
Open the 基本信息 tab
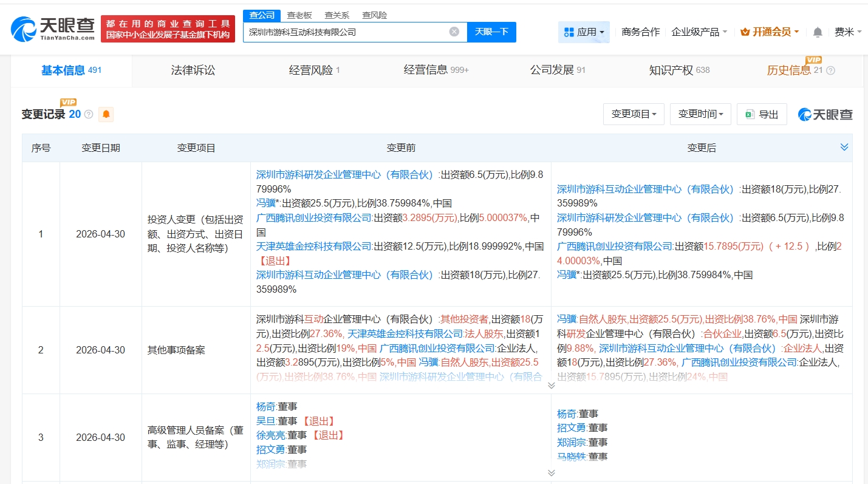71,70
